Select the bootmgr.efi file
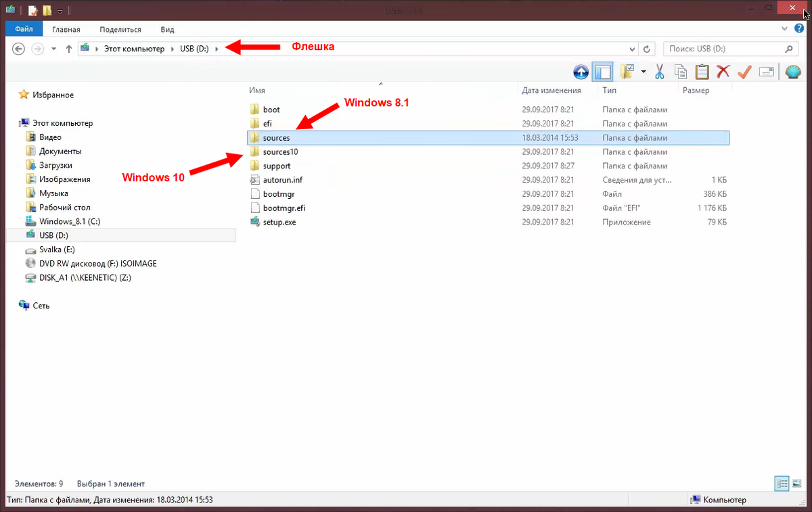 point(284,208)
